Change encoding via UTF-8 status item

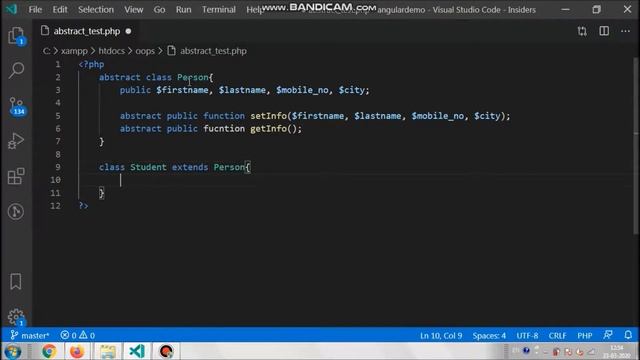tap(527, 336)
